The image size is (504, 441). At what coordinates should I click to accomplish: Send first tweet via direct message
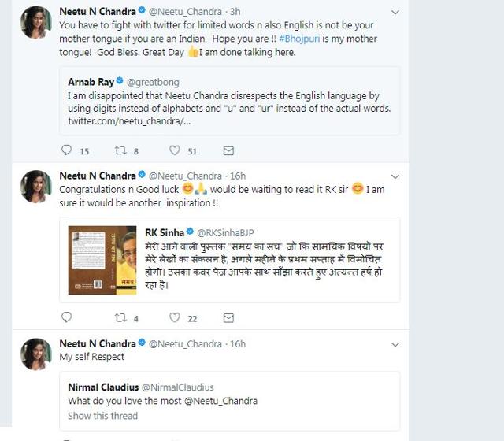(x=228, y=150)
